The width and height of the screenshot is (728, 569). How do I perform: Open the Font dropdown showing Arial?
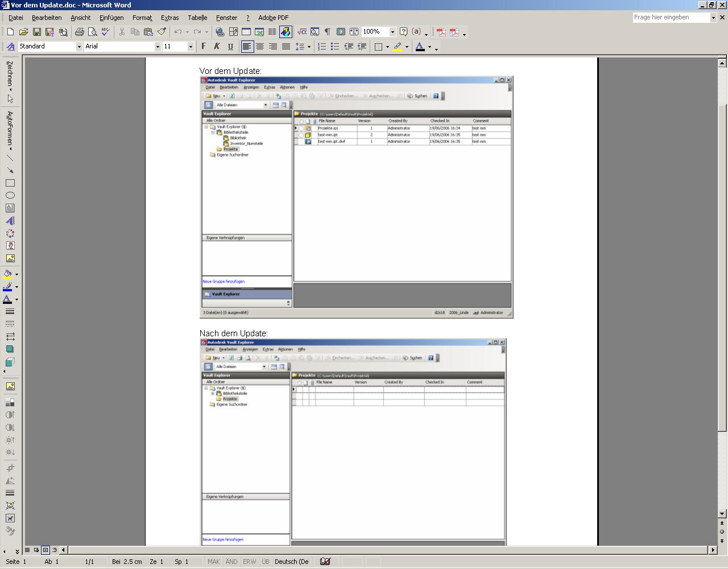(158, 47)
